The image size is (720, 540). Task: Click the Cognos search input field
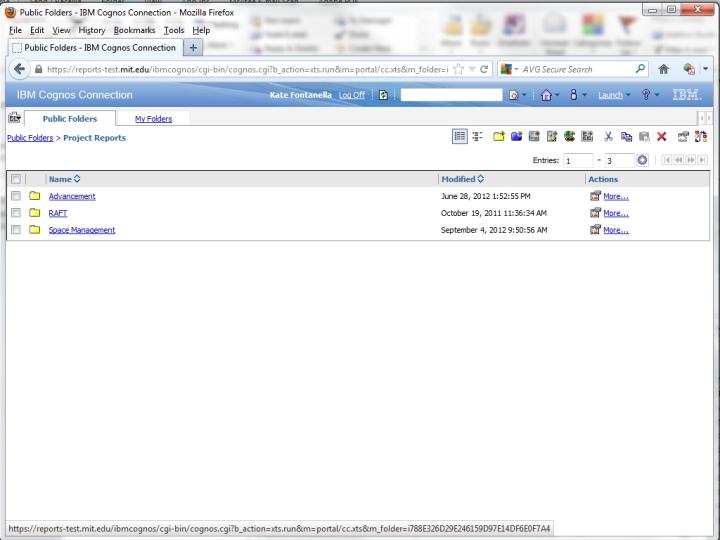tap(451, 95)
